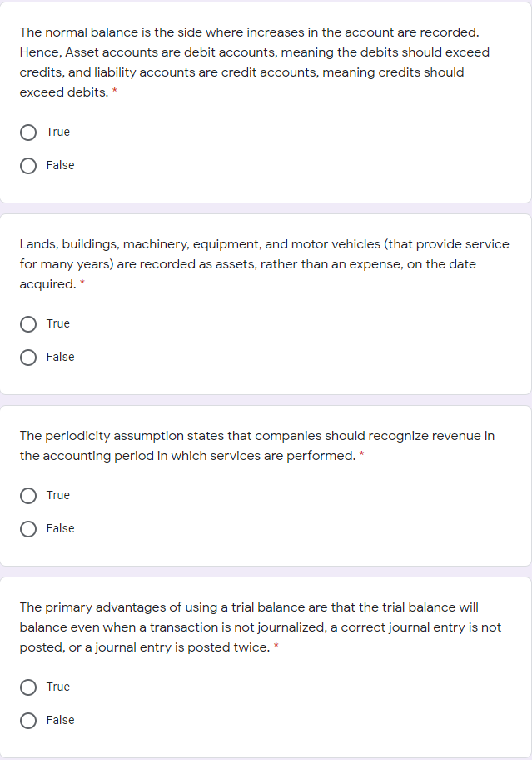Viewport: 532px width, 760px height.
Task: Select True for the normal balance question
Action: coord(28,132)
